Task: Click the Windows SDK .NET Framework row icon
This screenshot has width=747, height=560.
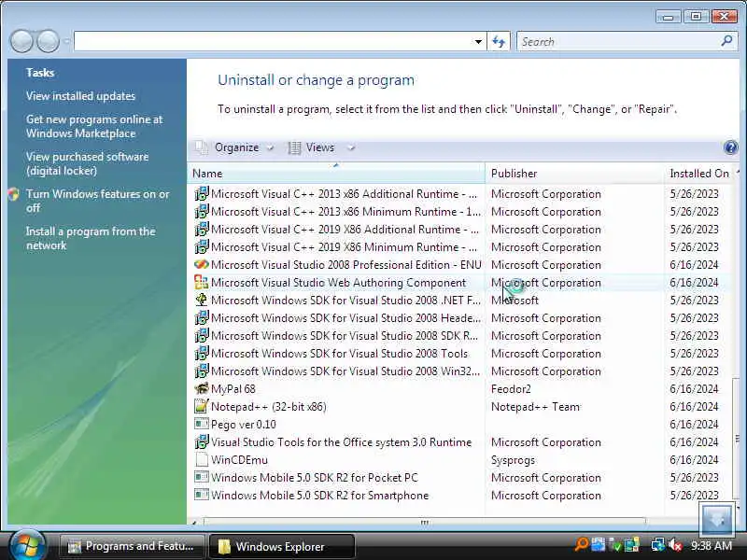Action: tap(202, 300)
